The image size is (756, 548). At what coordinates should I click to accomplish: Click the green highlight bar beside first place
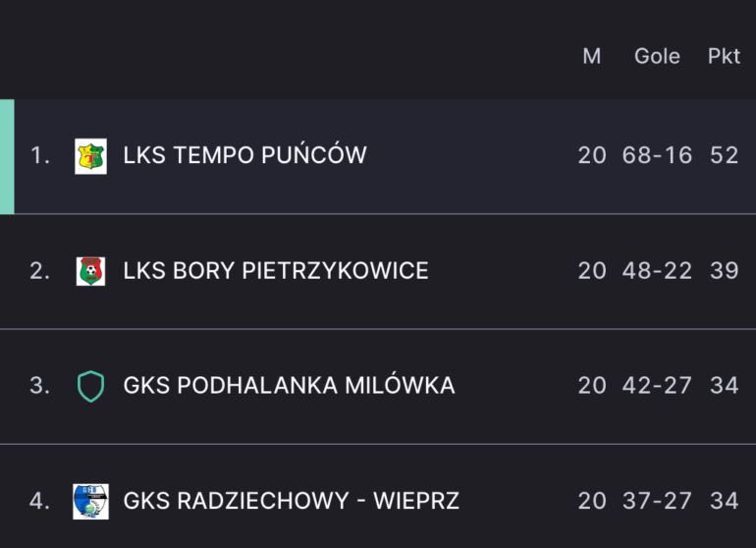(7, 157)
